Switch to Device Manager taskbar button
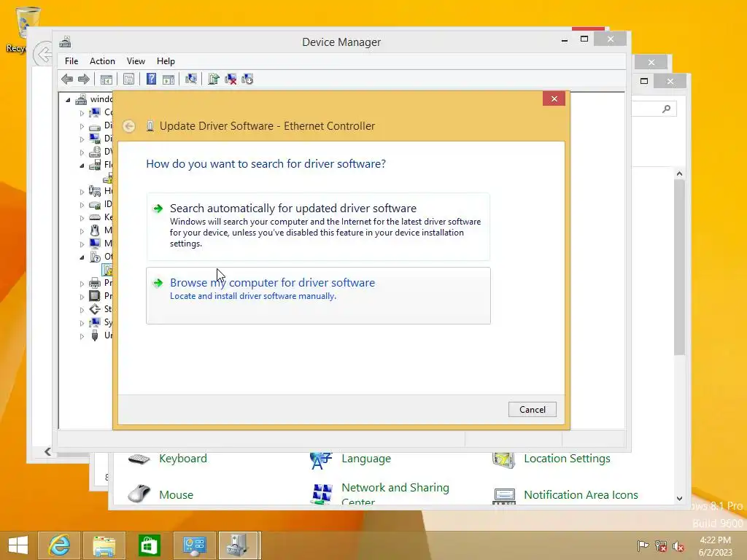 [239, 545]
